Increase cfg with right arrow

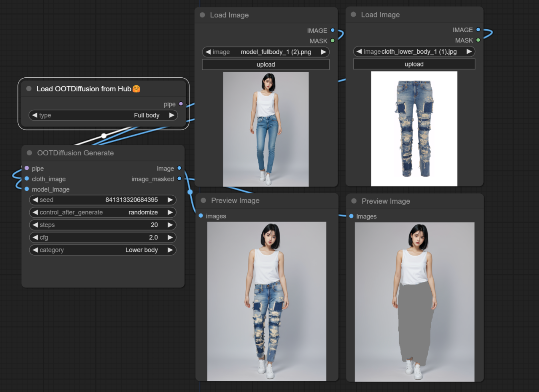click(x=170, y=237)
